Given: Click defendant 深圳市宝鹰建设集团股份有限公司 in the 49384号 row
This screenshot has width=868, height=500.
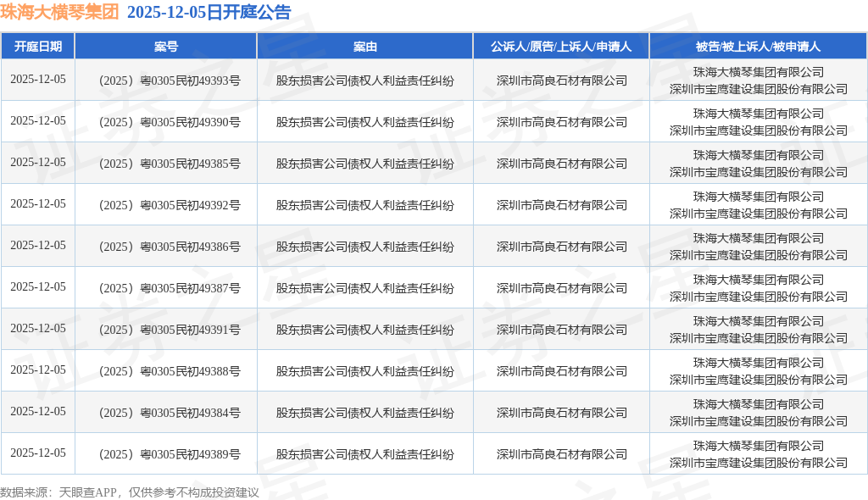Looking at the screenshot, I should [759, 421].
